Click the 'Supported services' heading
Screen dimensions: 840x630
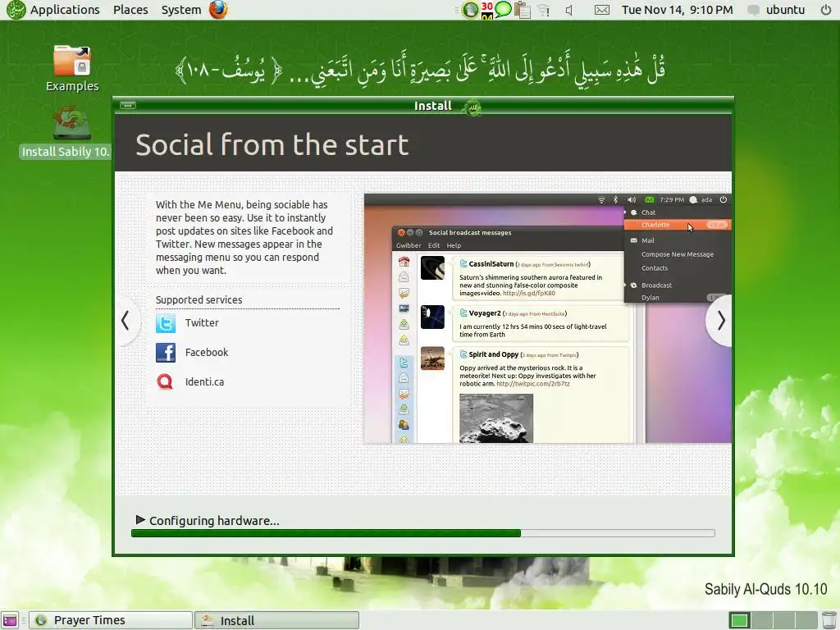(199, 300)
